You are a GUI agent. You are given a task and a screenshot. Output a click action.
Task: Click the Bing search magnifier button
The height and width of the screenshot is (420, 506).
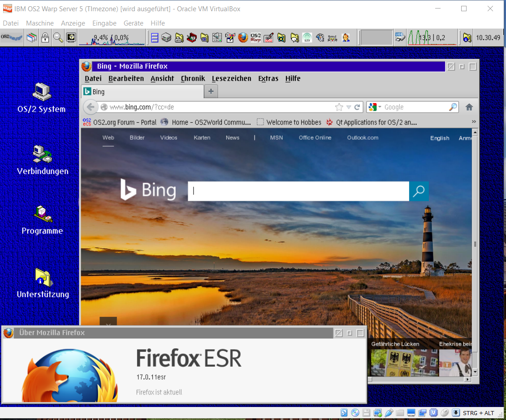coord(419,191)
